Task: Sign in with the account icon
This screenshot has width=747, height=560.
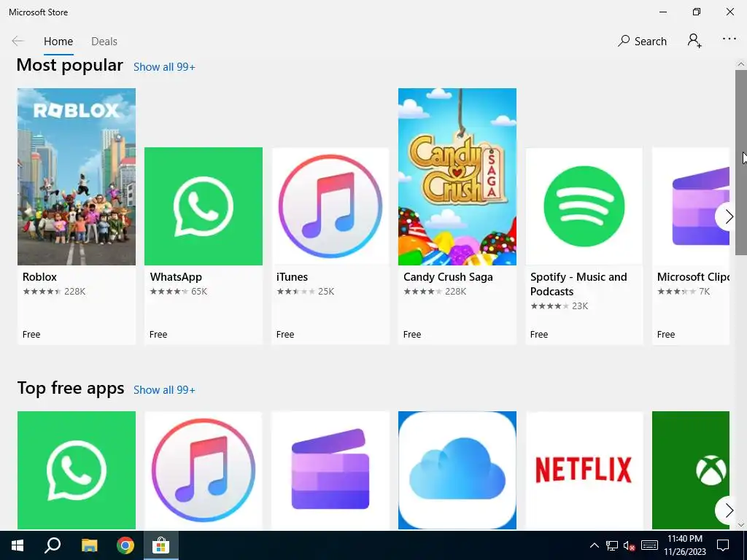Action: [694, 41]
